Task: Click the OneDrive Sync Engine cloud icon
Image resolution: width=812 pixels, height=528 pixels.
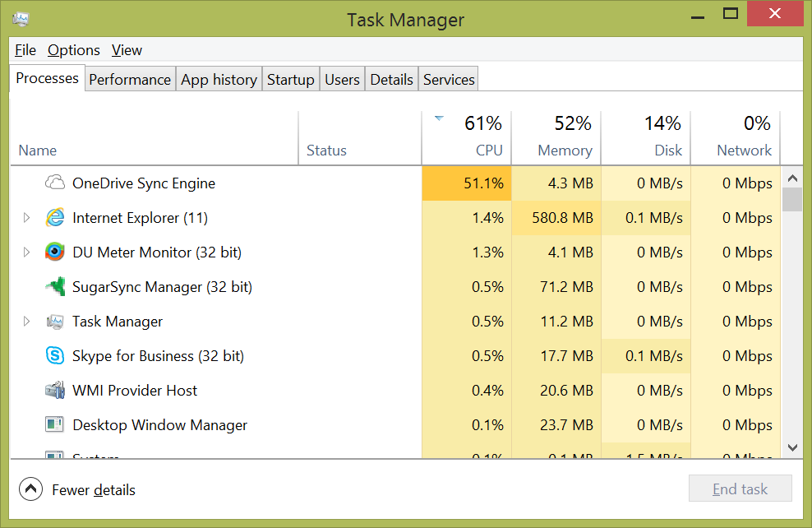Action: click(x=55, y=183)
